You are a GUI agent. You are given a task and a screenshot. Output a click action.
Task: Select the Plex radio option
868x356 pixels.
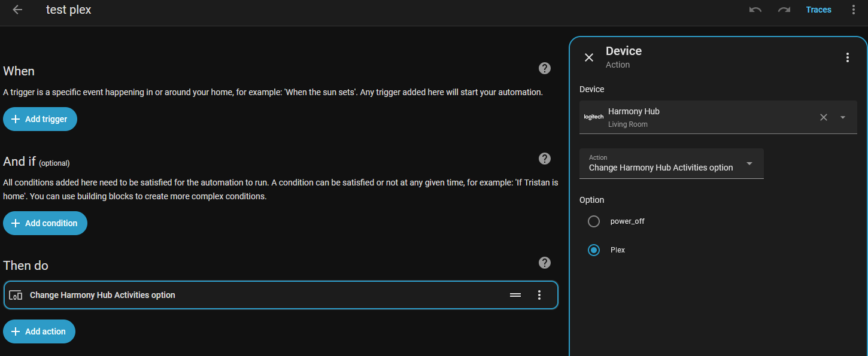pos(594,250)
